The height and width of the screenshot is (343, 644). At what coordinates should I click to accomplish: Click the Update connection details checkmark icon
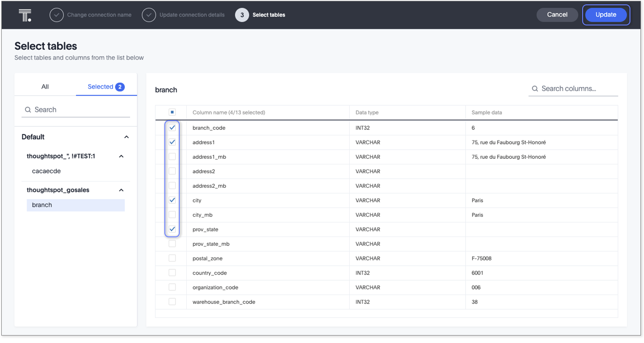coord(149,15)
